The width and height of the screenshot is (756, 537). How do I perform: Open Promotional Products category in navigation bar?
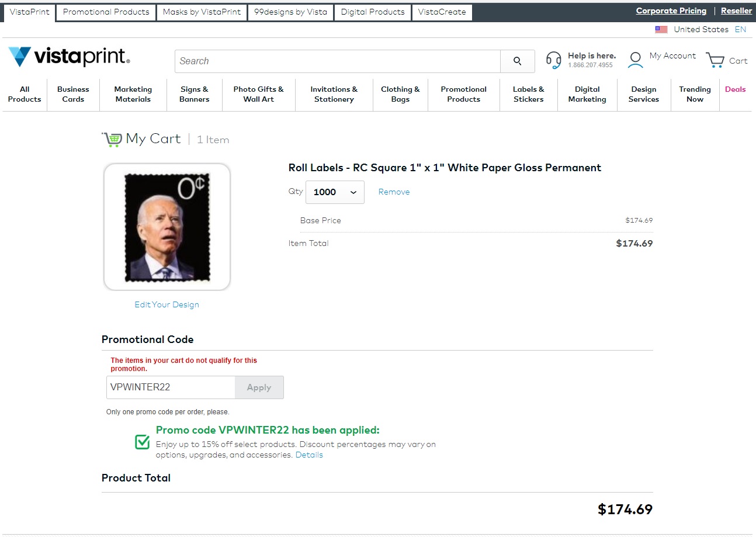463,94
